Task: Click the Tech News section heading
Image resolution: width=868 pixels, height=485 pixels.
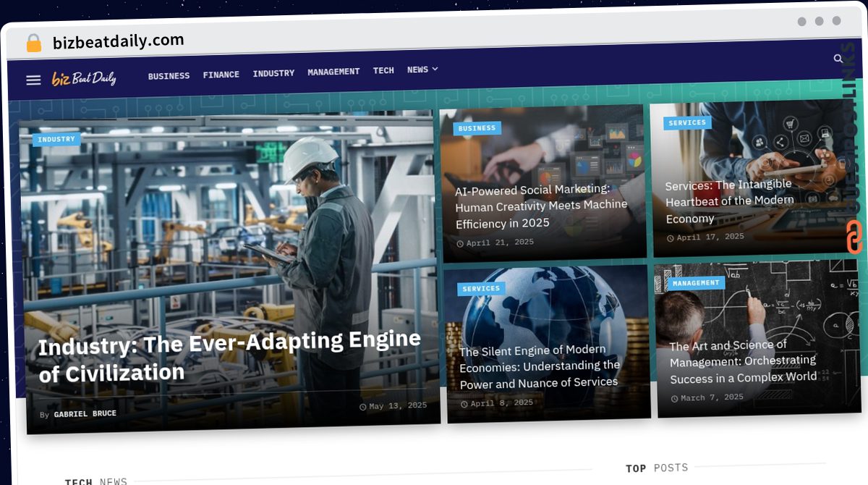Action: pos(95,481)
